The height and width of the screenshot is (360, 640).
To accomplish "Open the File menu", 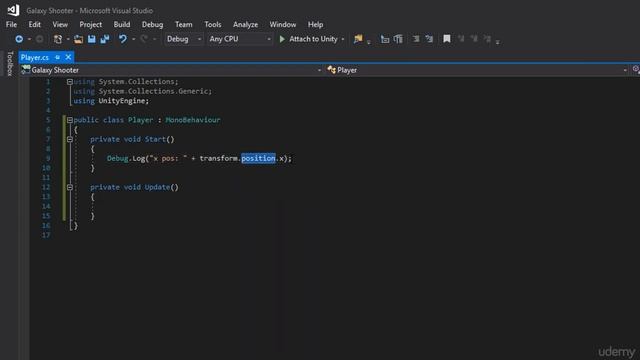I will pyautogui.click(x=11, y=24).
